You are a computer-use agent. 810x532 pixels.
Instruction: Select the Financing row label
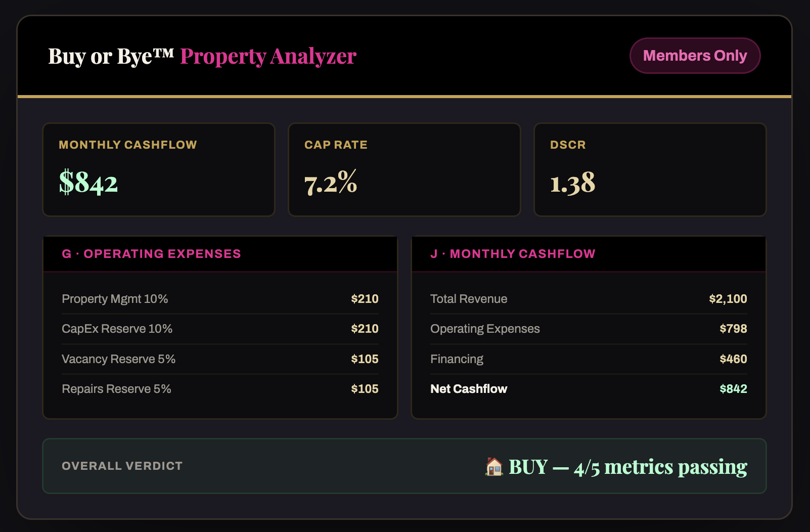point(457,359)
